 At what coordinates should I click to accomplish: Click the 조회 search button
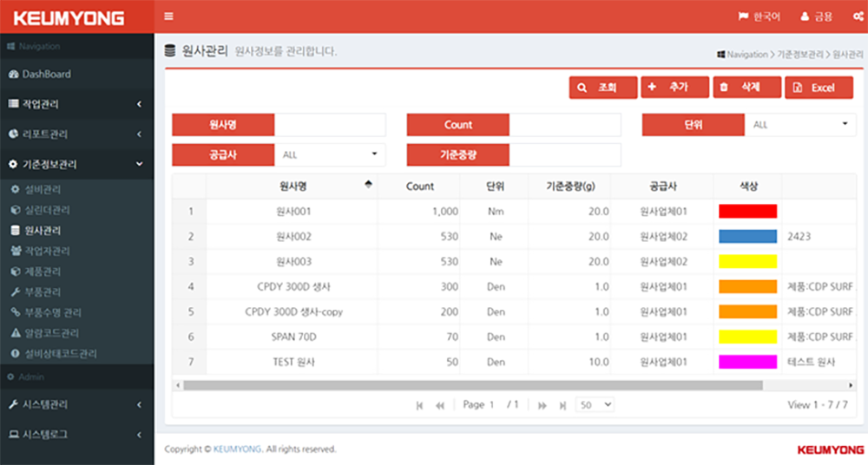click(603, 88)
